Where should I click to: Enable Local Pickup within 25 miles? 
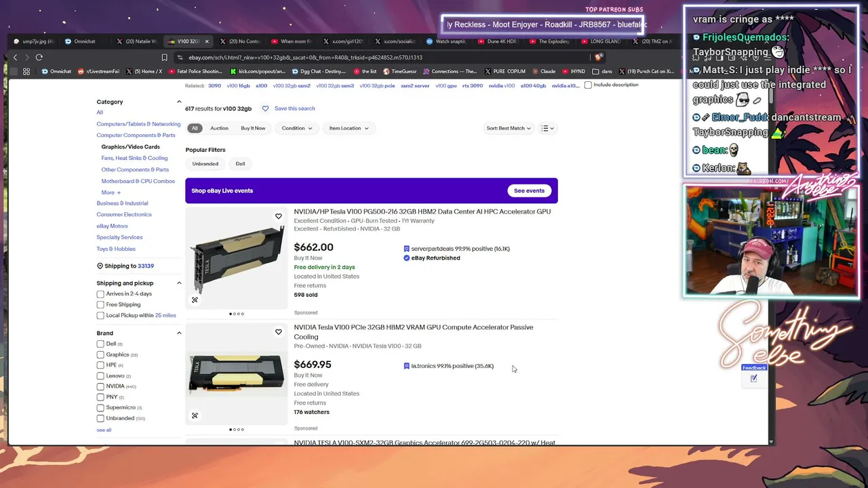100,316
